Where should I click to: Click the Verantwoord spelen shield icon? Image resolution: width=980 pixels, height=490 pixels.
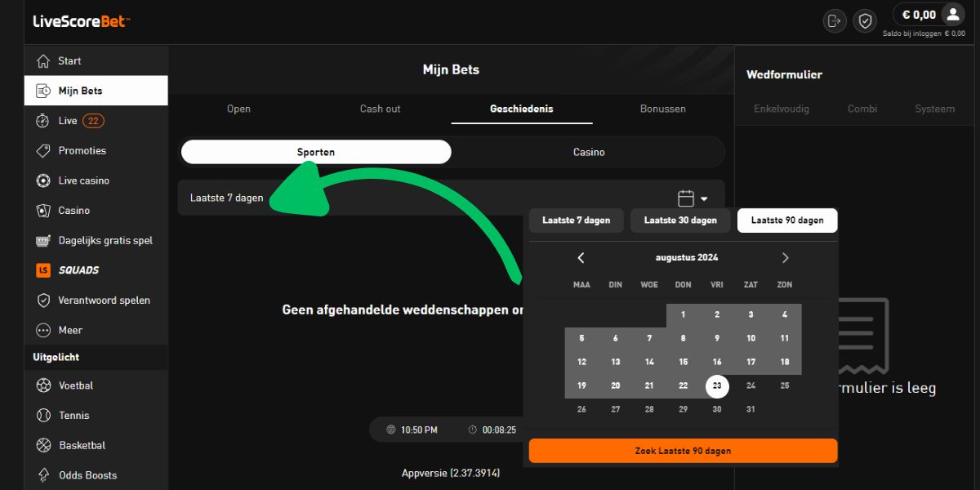(43, 301)
